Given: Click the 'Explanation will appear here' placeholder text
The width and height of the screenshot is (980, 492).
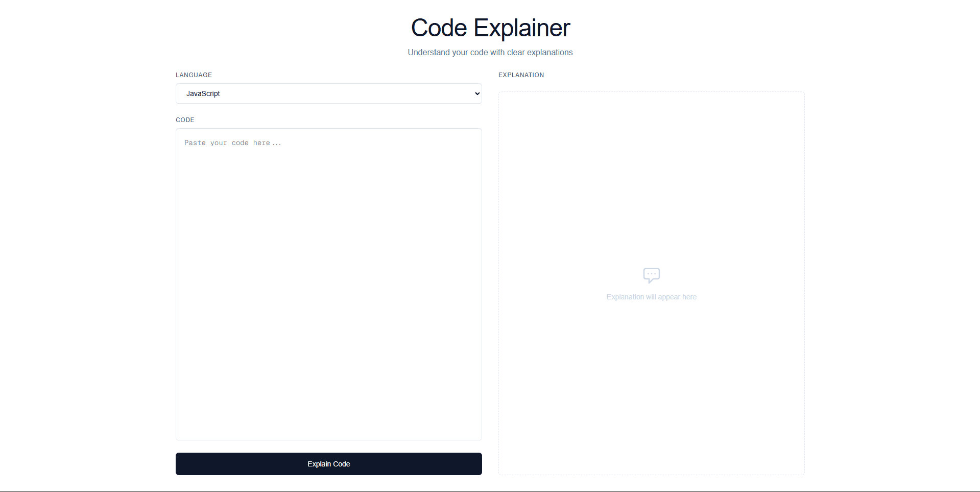Looking at the screenshot, I should coord(651,296).
